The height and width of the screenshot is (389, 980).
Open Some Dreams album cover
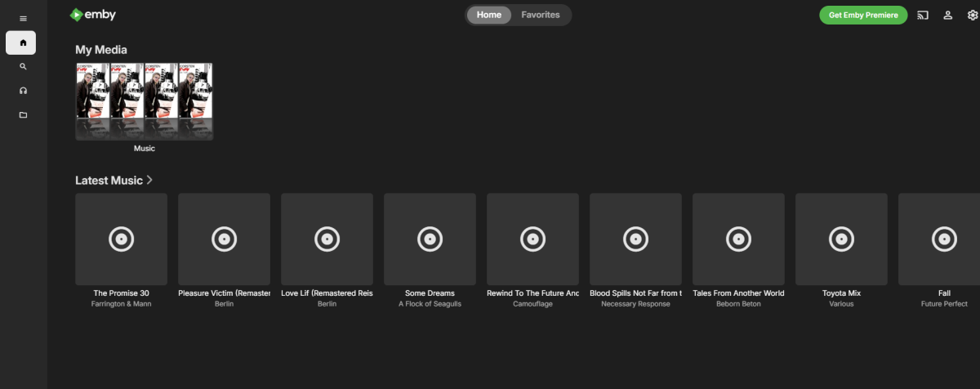[x=430, y=239]
